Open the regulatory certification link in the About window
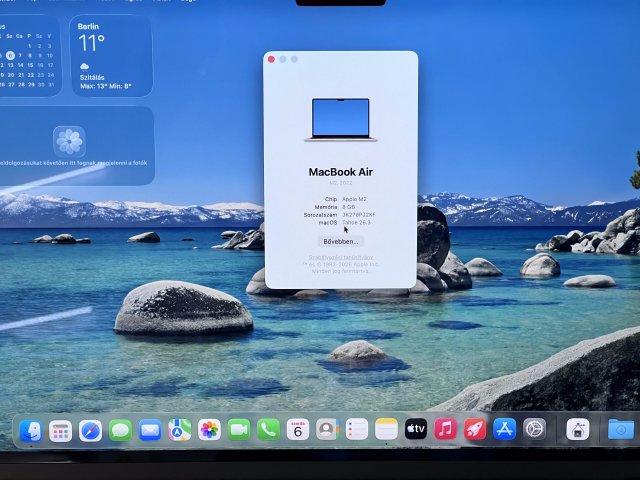The width and height of the screenshot is (640, 480). coord(340,257)
